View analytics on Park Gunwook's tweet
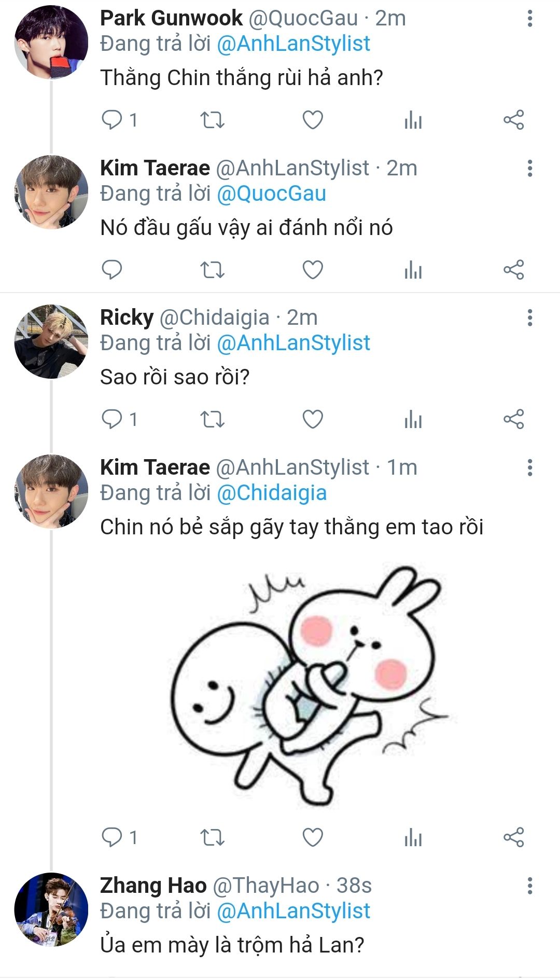 pyautogui.click(x=413, y=120)
